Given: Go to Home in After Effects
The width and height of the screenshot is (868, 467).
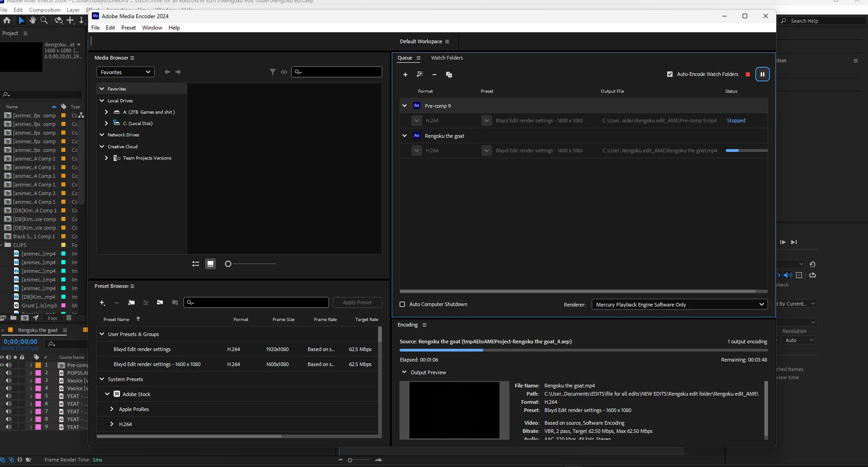Looking at the screenshot, I should click(x=7, y=20).
